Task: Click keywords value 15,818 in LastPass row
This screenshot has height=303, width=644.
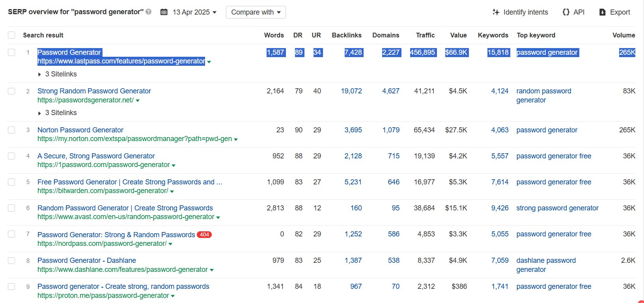Action: point(498,52)
